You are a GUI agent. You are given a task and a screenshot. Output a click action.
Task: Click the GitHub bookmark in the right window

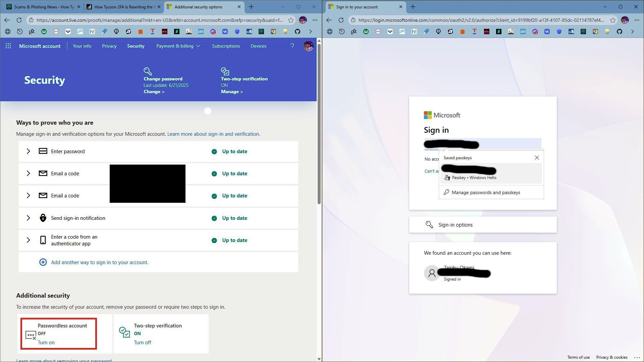point(620,32)
